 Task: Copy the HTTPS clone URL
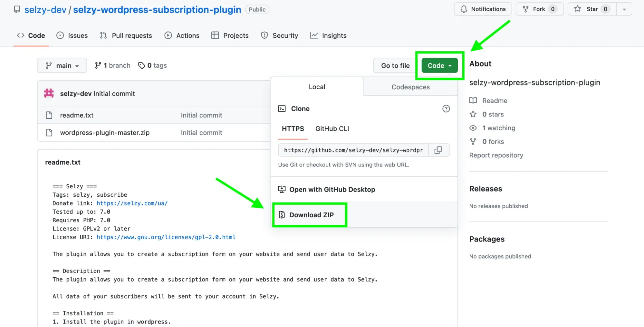coord(439,150)
